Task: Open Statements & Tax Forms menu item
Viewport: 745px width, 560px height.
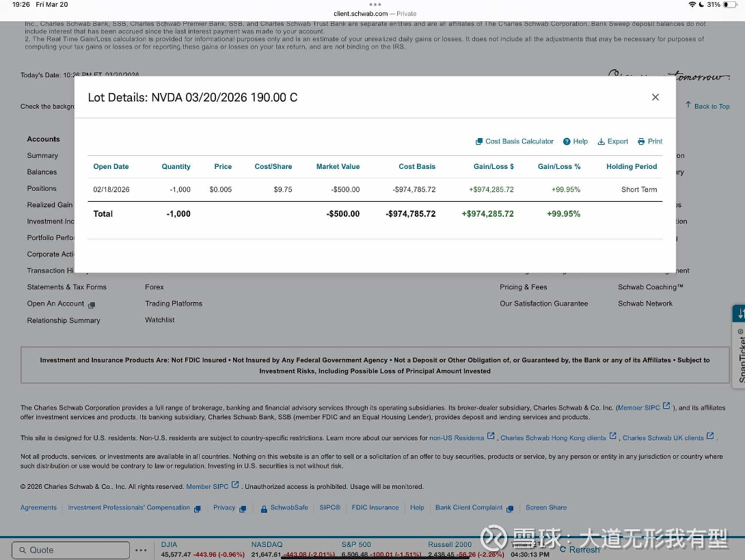Action: click(x=67, y=287)
